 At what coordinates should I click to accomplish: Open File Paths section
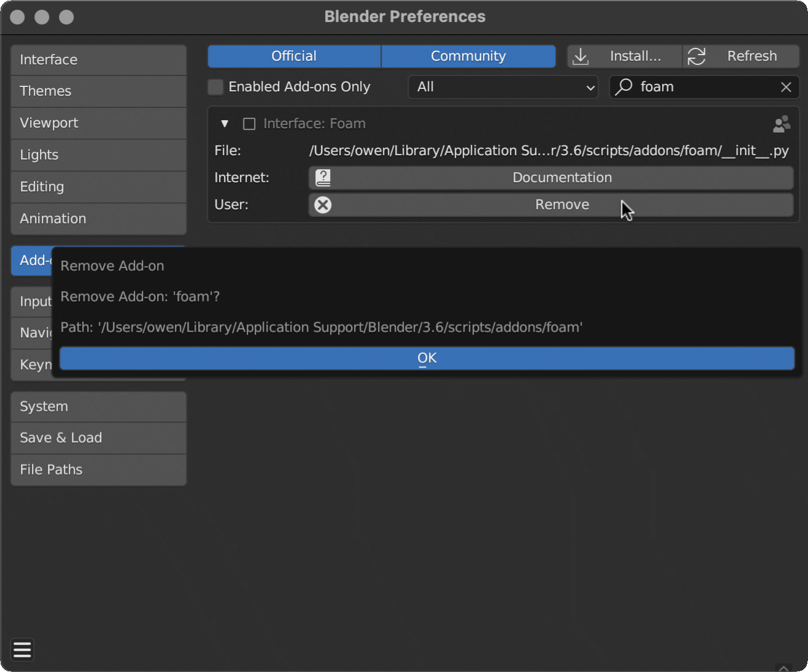pos(98,470)
